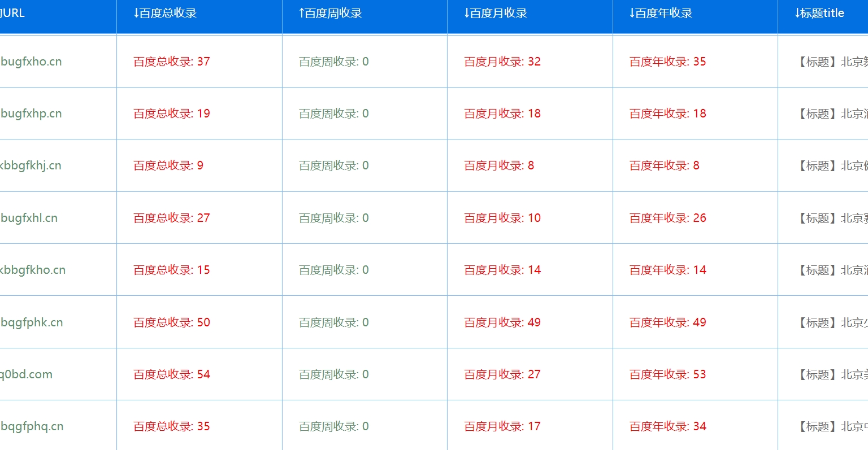Sort by 标题title column header
868x450 pixels.
coord(819,13)
